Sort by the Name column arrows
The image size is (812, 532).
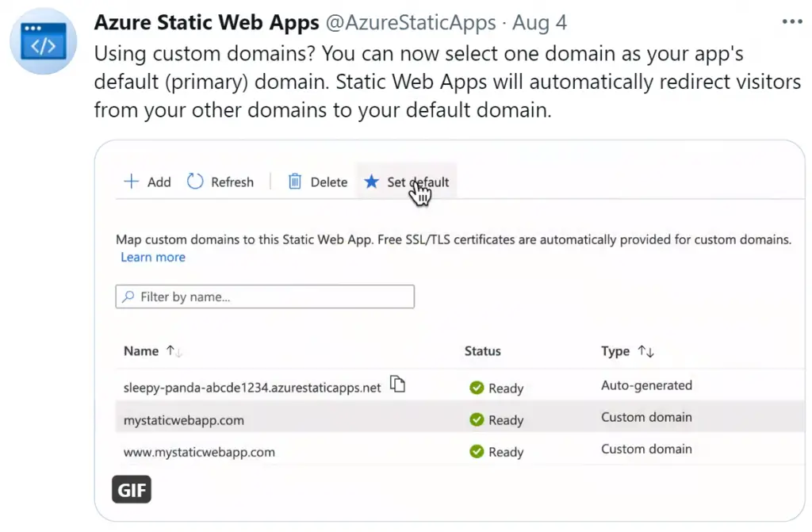pos(174,351)
